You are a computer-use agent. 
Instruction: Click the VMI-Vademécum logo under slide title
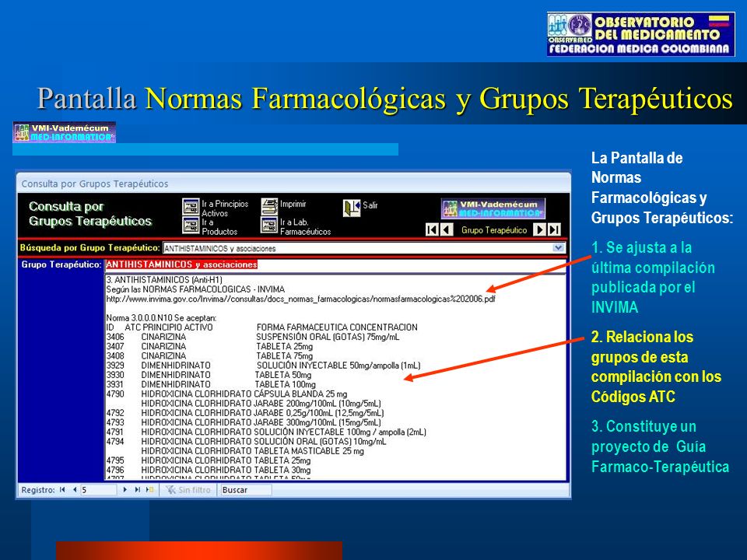tap(65, 132)
